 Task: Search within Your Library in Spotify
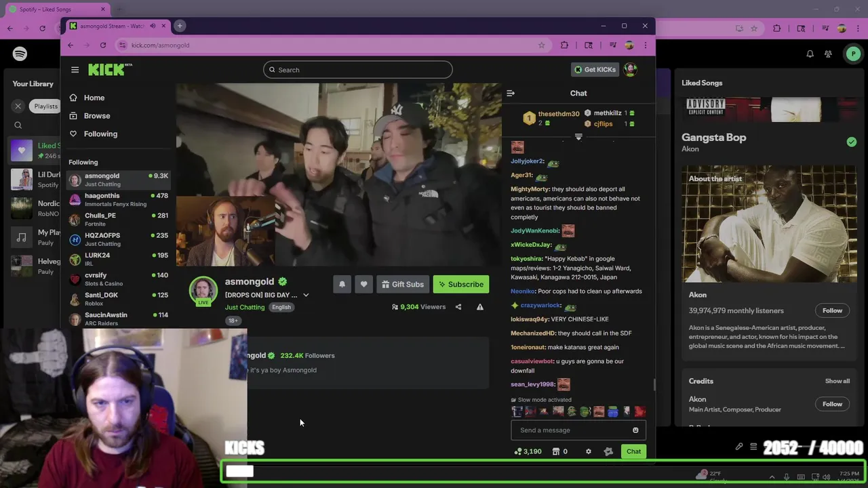(18, 125)
